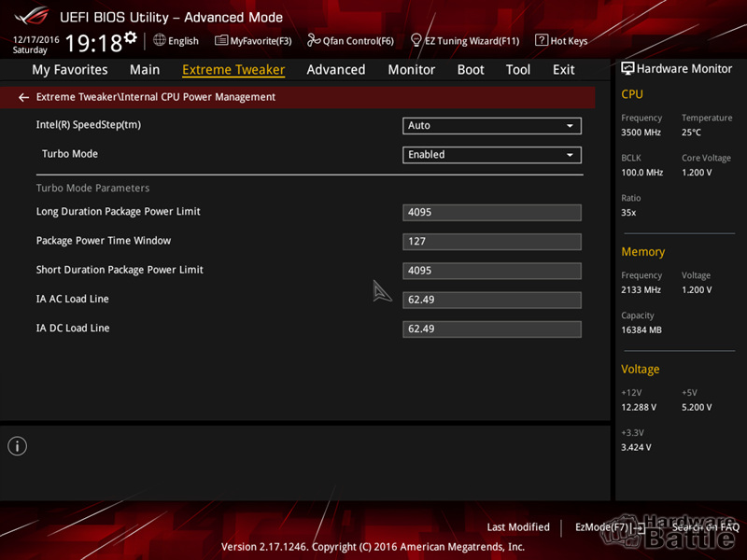
Task: Open the Monitor tab
Action: (x=412, y=70)
